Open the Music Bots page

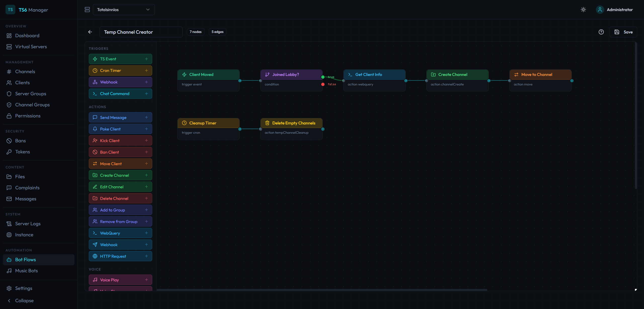26,271
